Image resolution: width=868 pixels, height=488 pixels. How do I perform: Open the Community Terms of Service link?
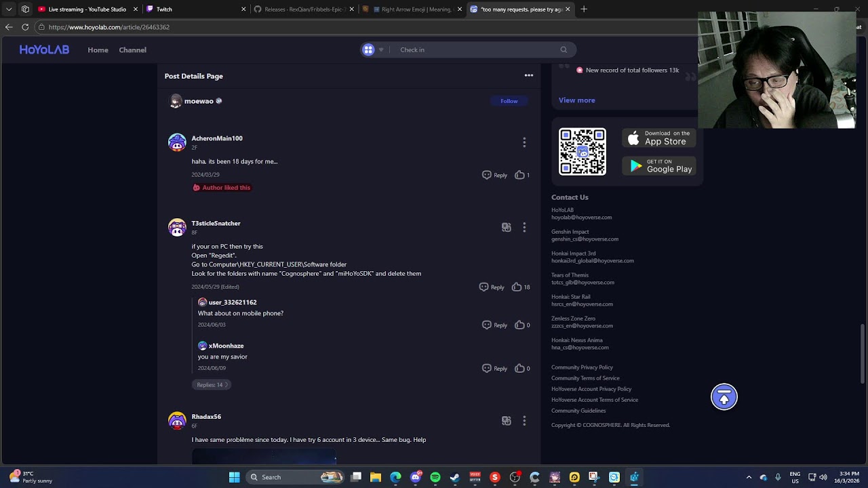(585, 378)
